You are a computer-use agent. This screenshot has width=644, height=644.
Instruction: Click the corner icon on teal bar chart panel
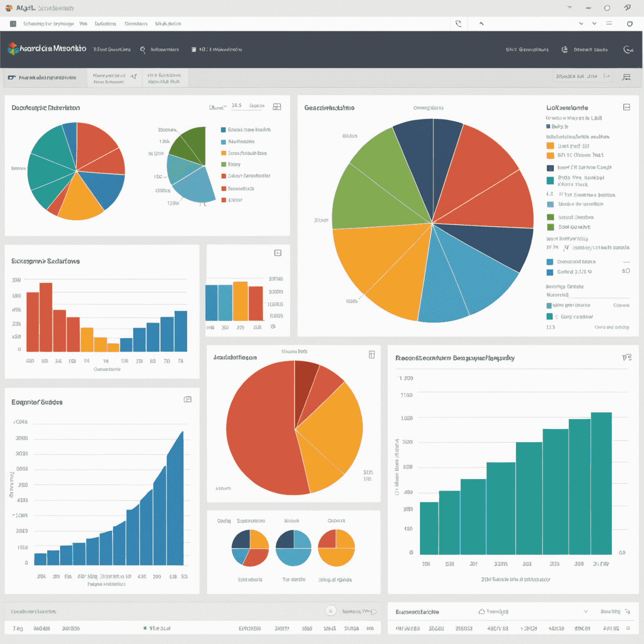click(627, 357)
